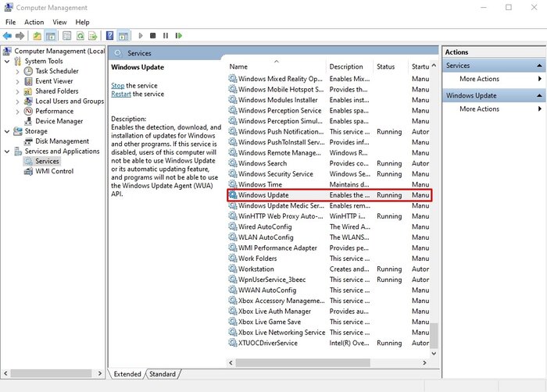This screenshot has height=392, width=547.
Task: Click the Up One Level folder icon
Action: click(x=37, y=36)
